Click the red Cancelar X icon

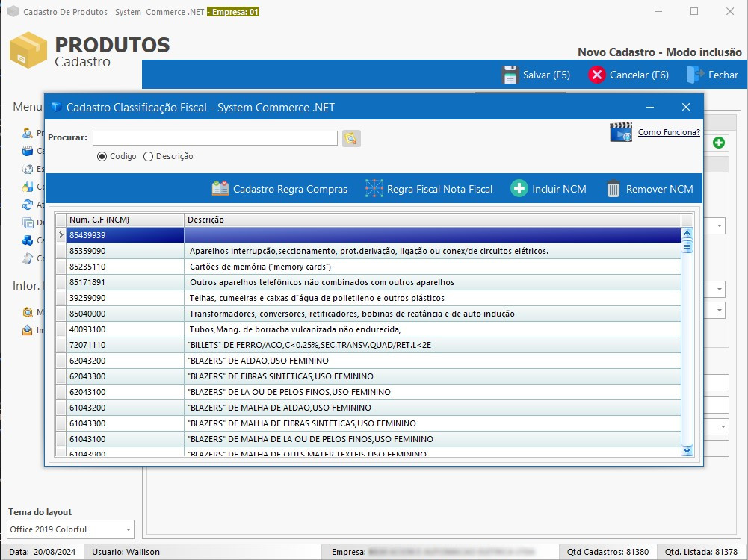pyautogui.click(x=596, y=75)
